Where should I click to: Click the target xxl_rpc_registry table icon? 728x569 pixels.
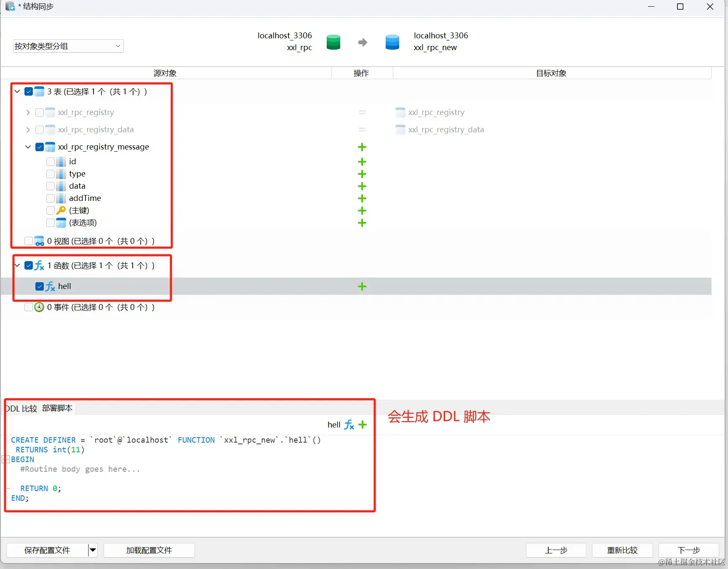[400, 112]
